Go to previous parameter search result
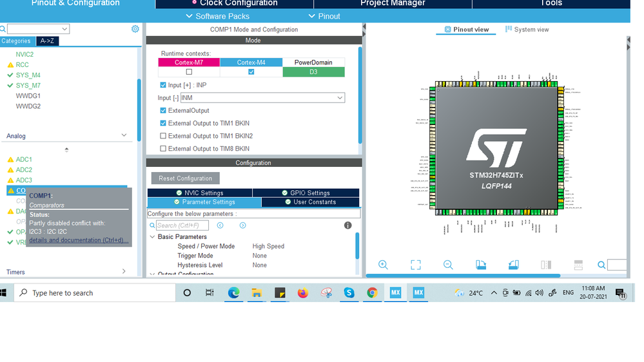The height and width of the screenshot is (362, 644). [220, 225]
